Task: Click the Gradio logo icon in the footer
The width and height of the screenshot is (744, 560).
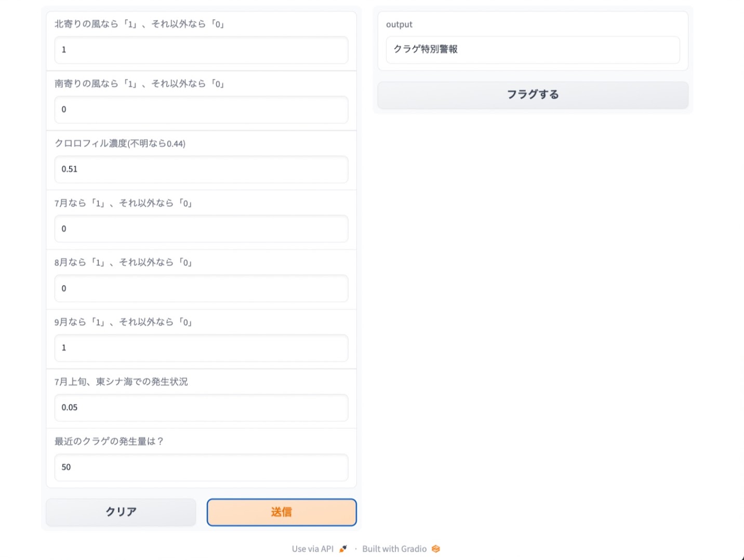Action: tap(435, 548)
